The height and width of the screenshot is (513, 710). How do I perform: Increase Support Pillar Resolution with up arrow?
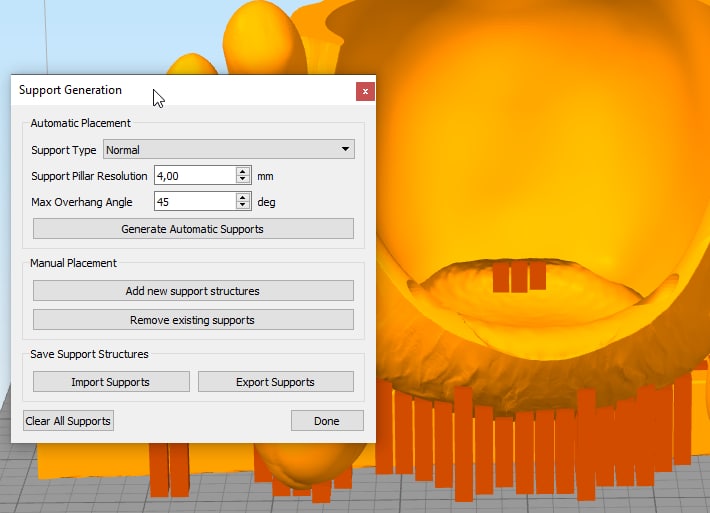[x=243, y=171]
